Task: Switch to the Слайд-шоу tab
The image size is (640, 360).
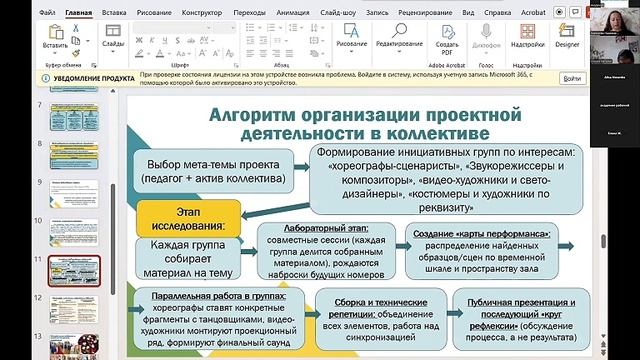Action: [x=338, y=13]
